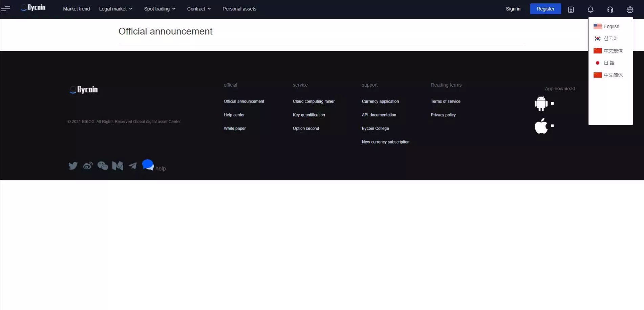Click the Apple iOS download icon
Screen dimensions: 644x310
point(541,126)
